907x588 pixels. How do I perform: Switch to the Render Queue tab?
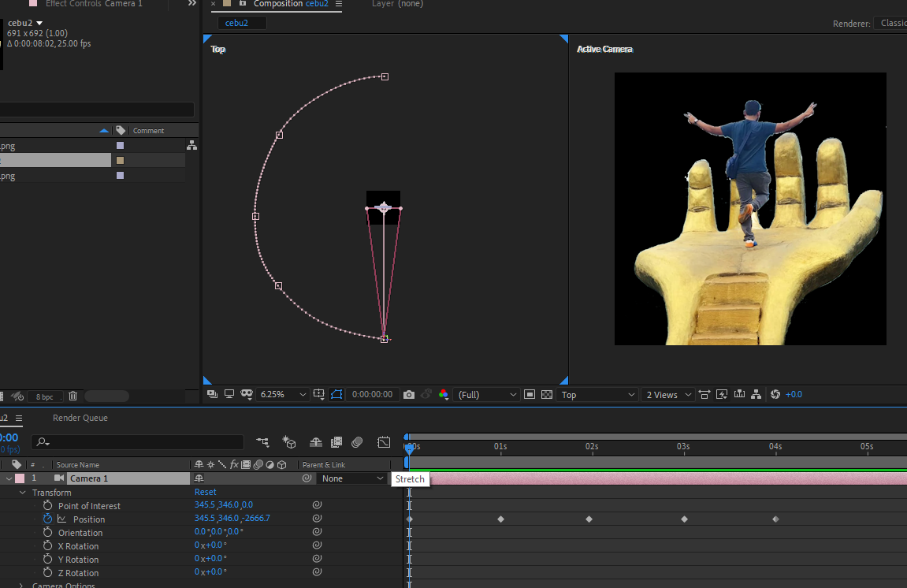[x=80, y=418]
